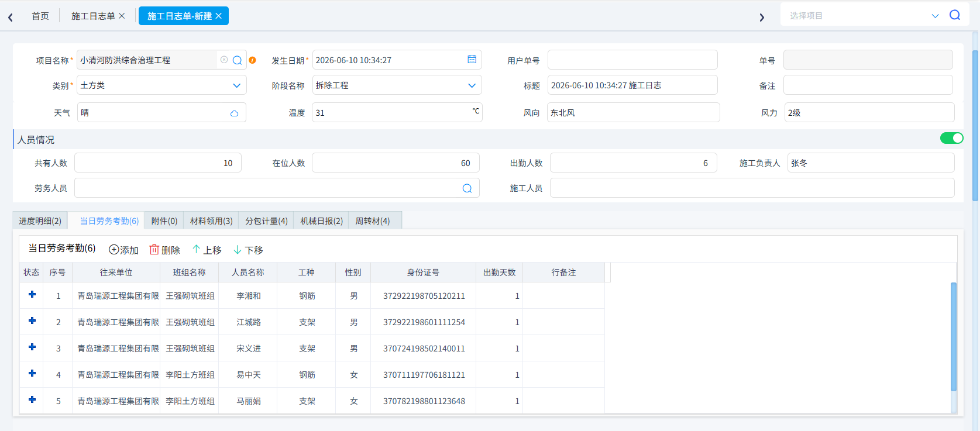Switch to the 周转材(4) tab
The height and width of the screenshot is (431, 980).
pyautogui.click(x=373, y=221)
